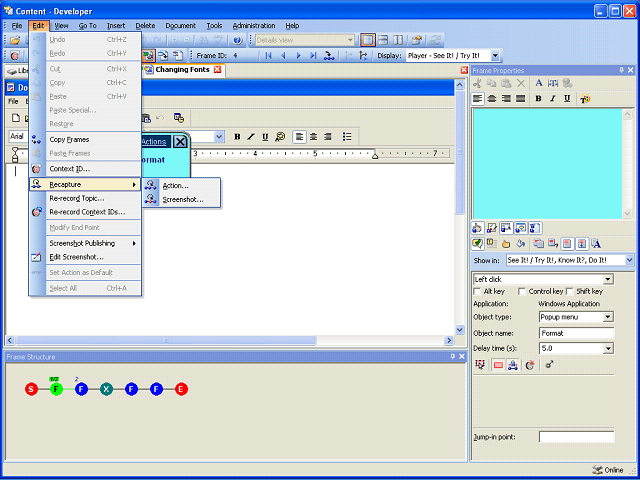
Task: Expand the Recapture submenu entry
Action: coord(85,184)
